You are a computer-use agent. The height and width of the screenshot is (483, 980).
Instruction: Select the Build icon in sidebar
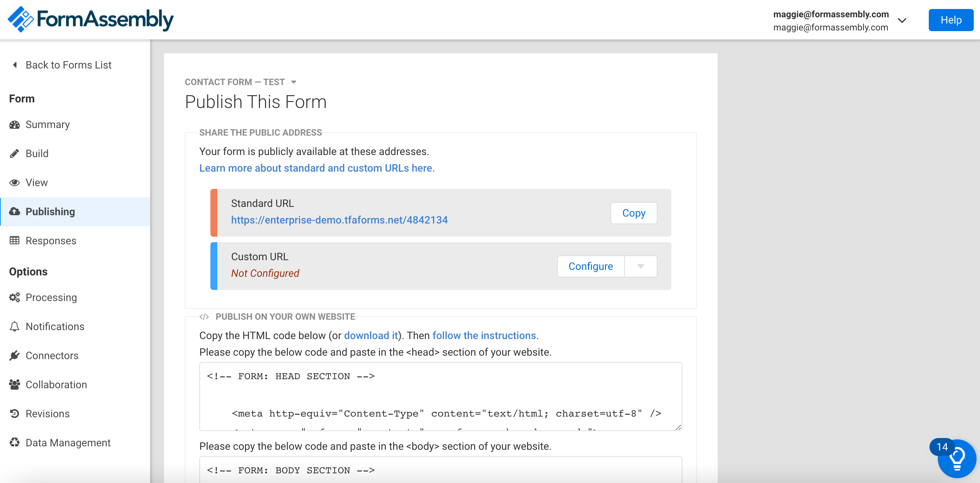[x=15, y=153]
